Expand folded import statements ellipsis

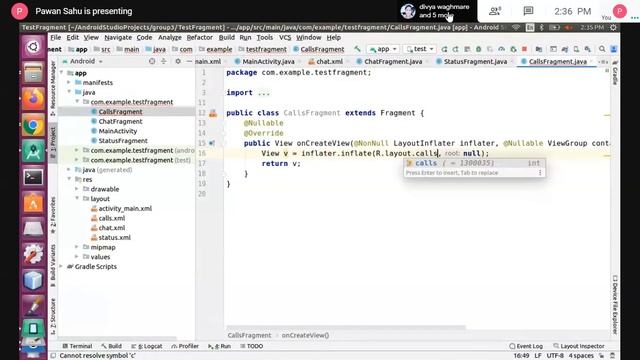(x=264, y=93)
